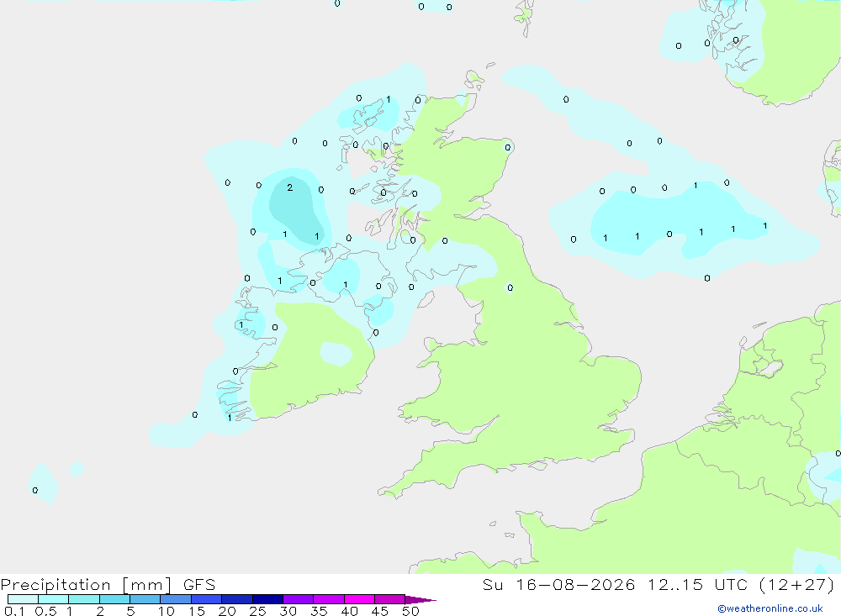The width and height of the screenshot is (841, 616).
Task: Click the '30' legend scale label
Action: click(x=288, y=611)
